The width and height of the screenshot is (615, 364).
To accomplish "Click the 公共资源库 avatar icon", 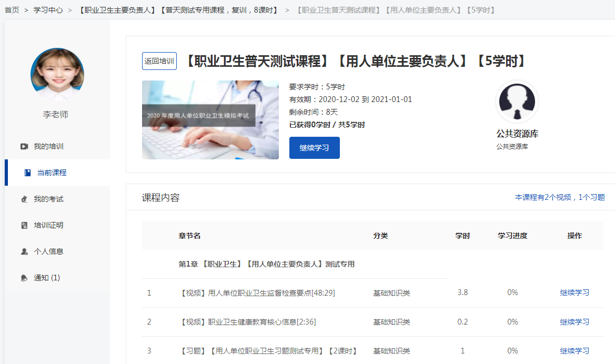I will pos(517,102).
